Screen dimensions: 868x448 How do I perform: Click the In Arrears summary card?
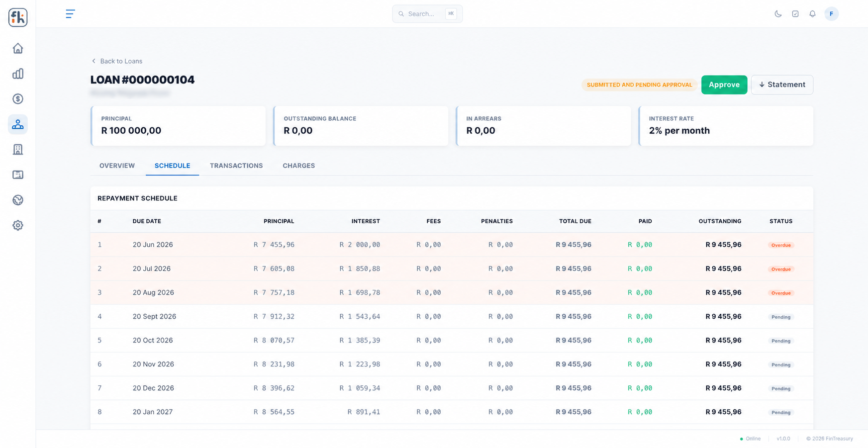(543, 126)
